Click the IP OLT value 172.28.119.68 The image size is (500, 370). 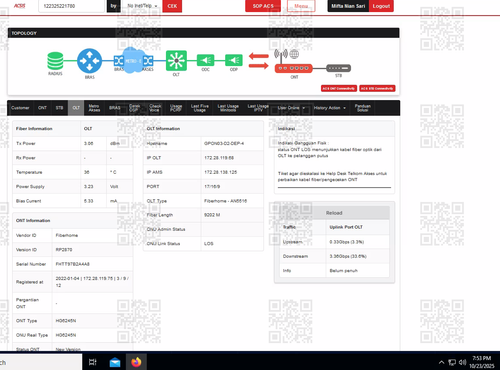pos(219,158)
